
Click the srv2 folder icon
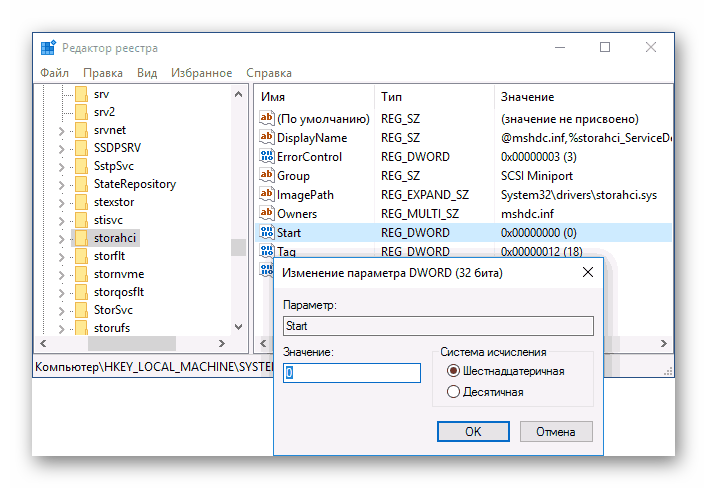82,112
